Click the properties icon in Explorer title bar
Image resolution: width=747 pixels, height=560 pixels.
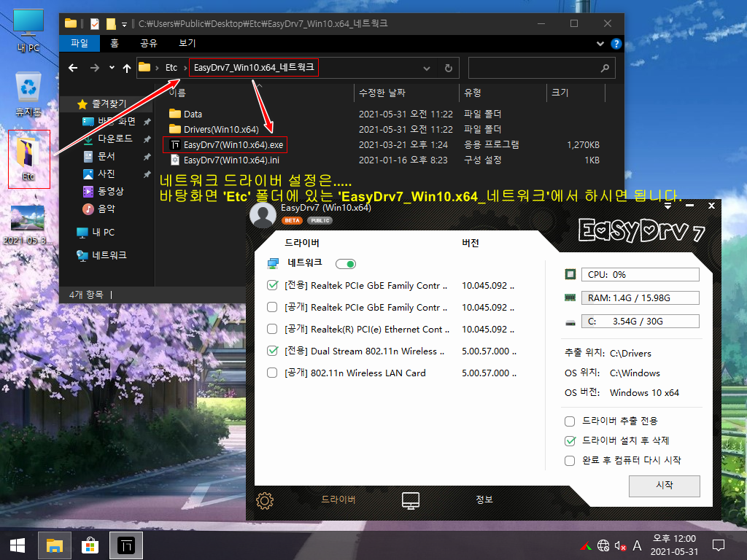pyautogui.click(x=95, y=23)
